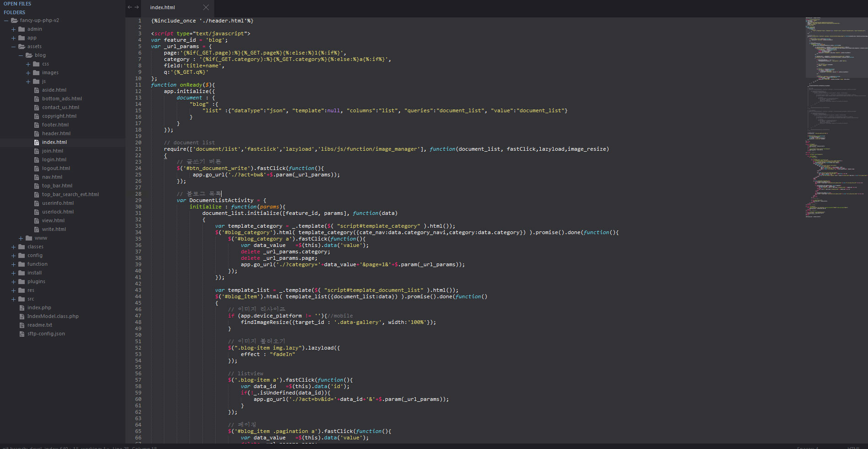This screenshot has height=449, width=868.
Task: Click the function onReady($) line
Action: [183, 85]
